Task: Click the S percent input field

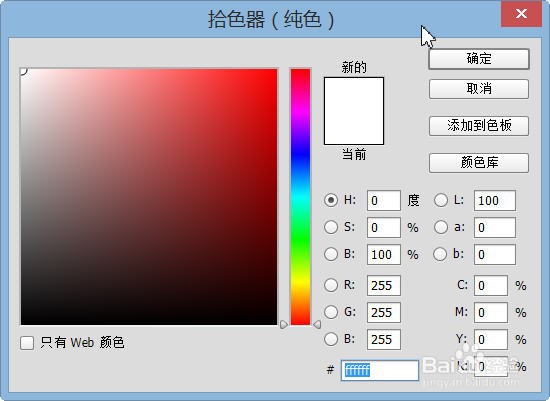Action: [x=384, y=227]
